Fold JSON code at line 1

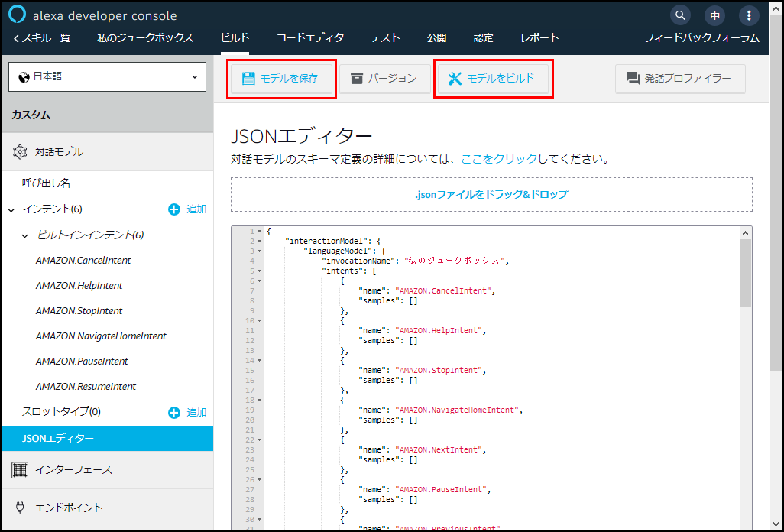tap(260, 232)
